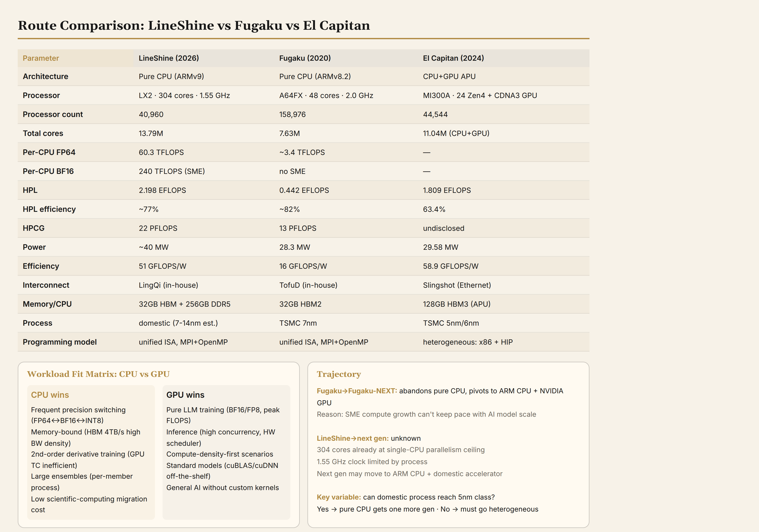Click the domestic (7-14nm est.) process cell
The width and height of the screenshot is (759, 532).
click(178, 323)
